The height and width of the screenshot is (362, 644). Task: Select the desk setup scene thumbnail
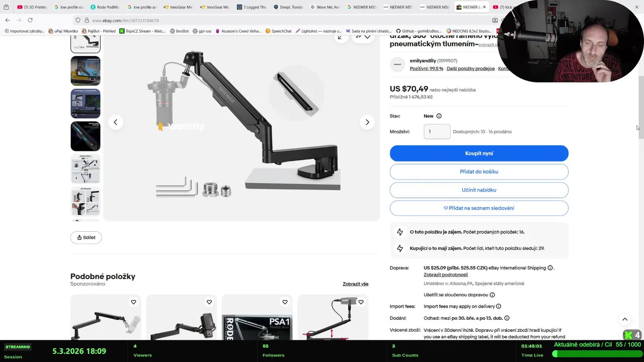(86, 71)
